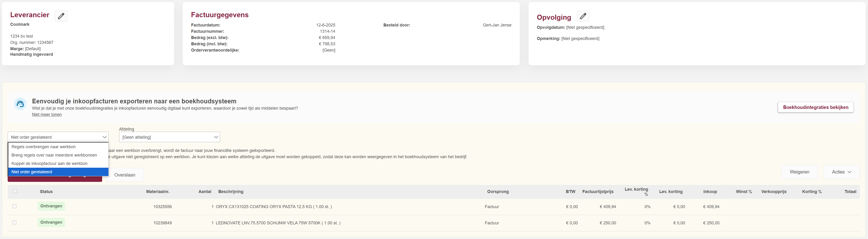Click the Beschrijving column header

point(231,191)
